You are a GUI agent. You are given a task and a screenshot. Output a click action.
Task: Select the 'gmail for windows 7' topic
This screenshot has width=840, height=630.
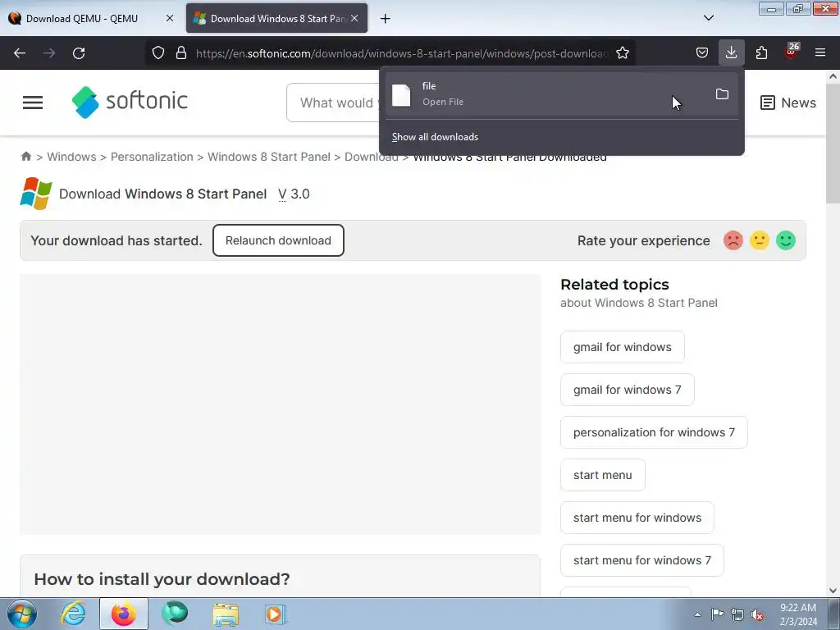pos(628,390)
